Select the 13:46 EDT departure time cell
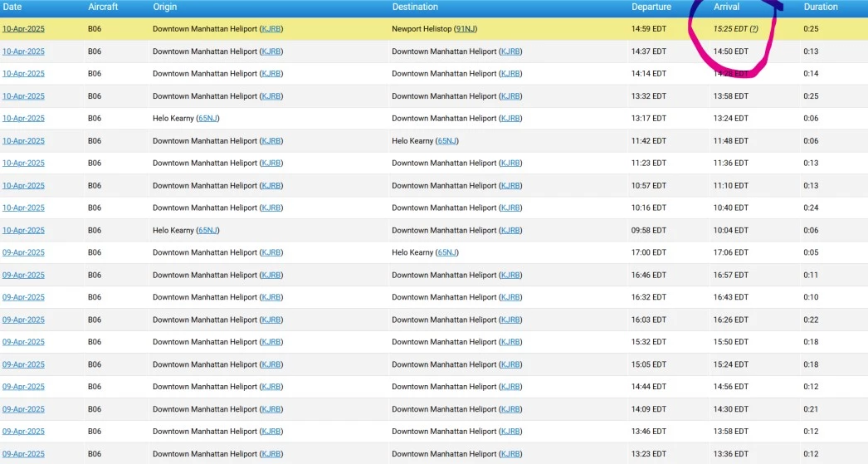The height and width of the screenshot is (464, 868). [x=649, y=432]
